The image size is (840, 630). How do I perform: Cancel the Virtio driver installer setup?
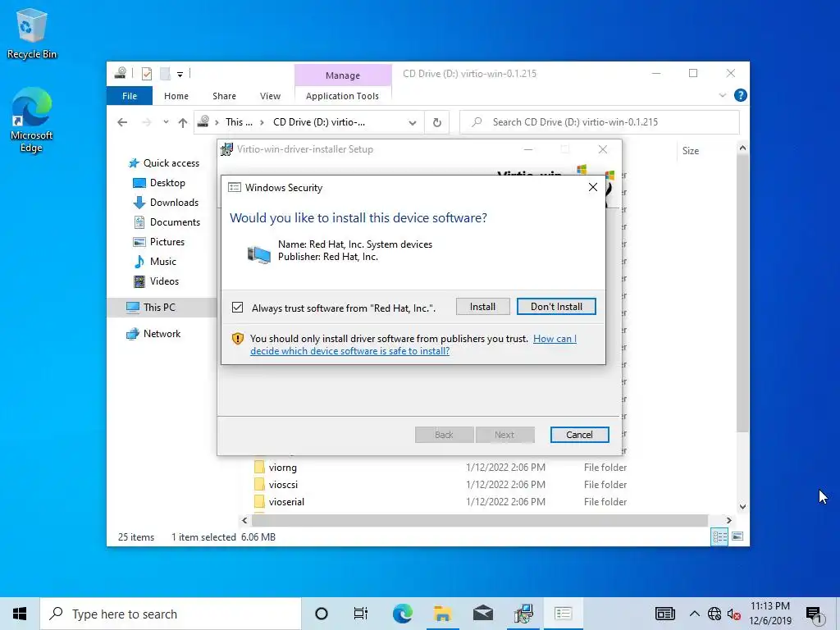pyautogui.click(x=579, y=435)
